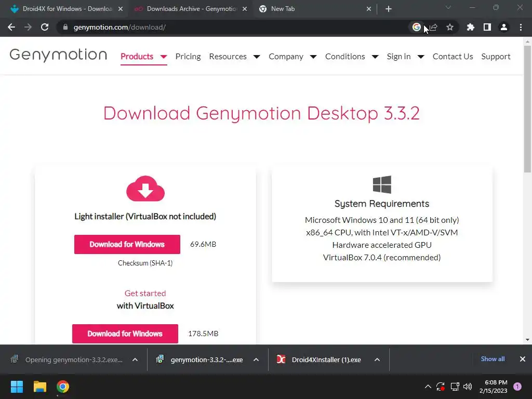The height and width of the screenshot is (399, 532).
Task: Open the notification badge in taskbar
Action: coord(517,387)
